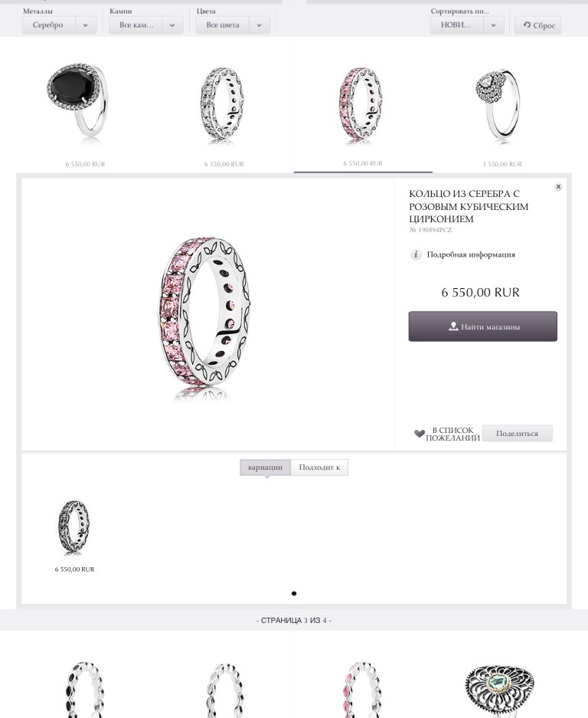Switch to the Подходит к tab

[319, 467]
